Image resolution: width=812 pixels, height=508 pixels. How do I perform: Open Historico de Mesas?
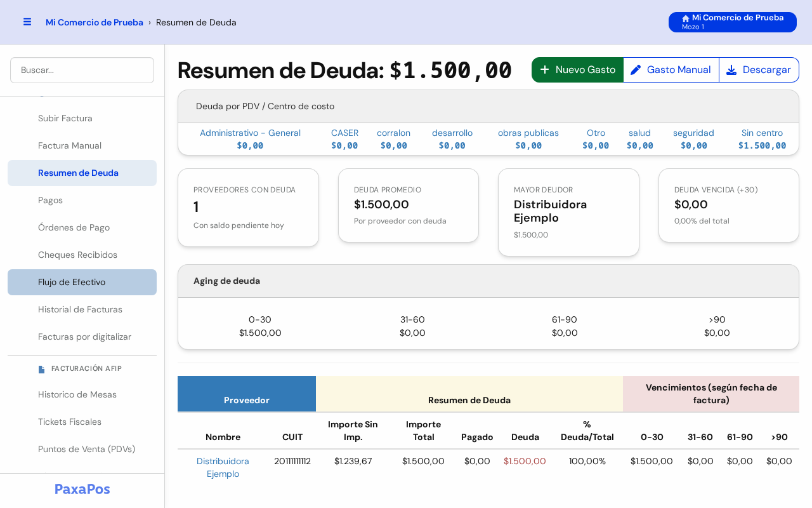[x=82, y=394]
